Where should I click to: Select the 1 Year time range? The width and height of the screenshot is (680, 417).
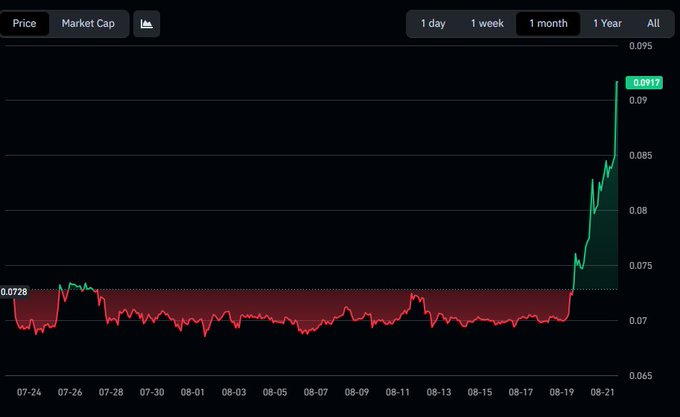[x=607, y=23]
